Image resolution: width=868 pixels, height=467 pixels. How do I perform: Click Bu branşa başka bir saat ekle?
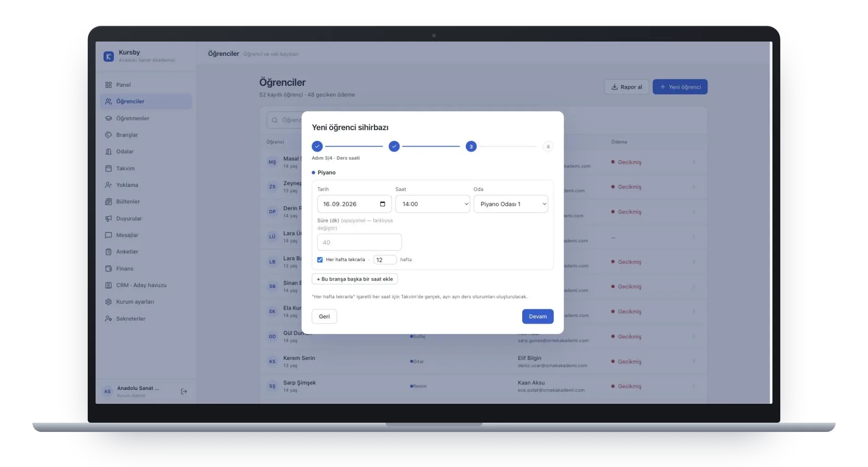coord(355,279)
